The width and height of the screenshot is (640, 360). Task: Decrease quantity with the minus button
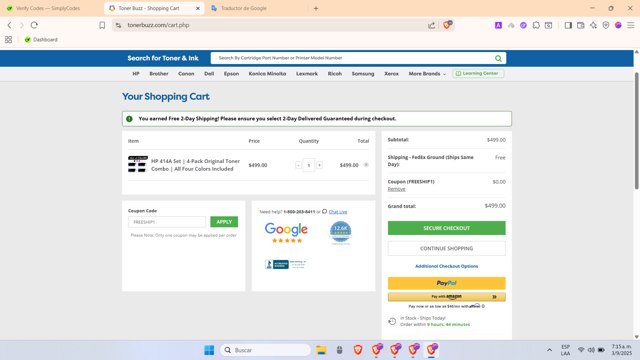pos(298,165)
